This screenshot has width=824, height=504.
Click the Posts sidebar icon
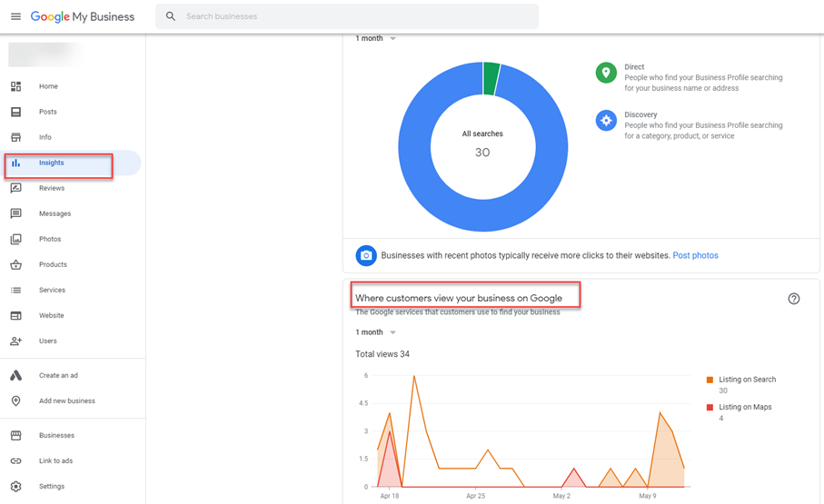(x=15, y=112)
